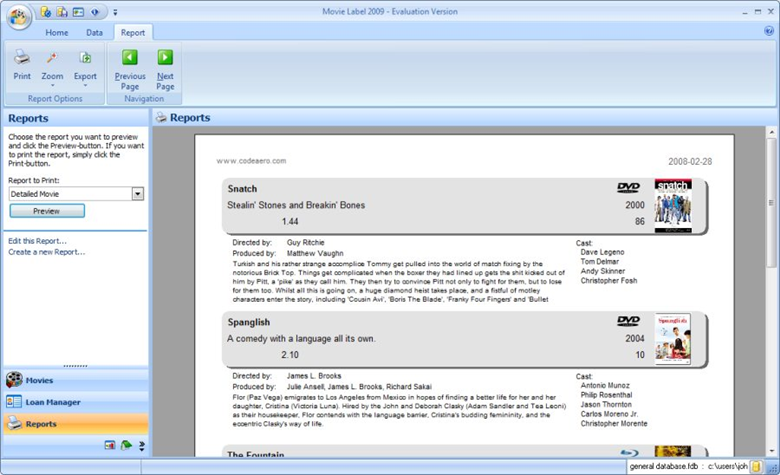780x475 pixels.
Task: Open the Movies navigation pane
Action: click(76, 380)
